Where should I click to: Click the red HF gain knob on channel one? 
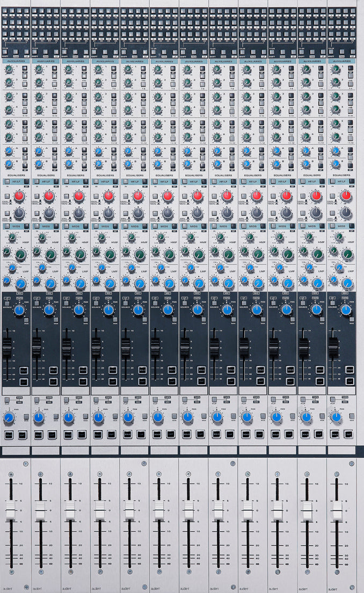[x=19, y=196]
